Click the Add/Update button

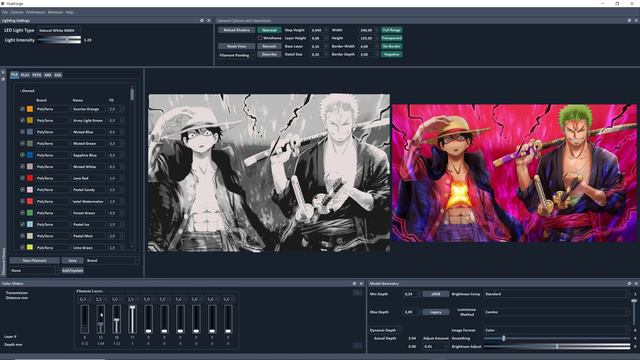pos(72,270)
